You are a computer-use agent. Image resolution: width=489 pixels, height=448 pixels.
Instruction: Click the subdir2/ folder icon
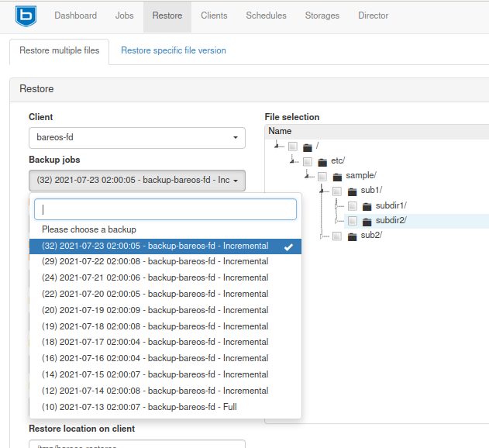[x=367, y=220]
